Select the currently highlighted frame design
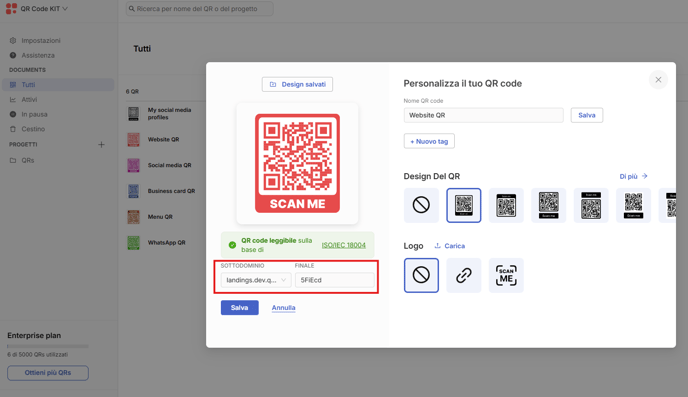The width and height of the screenshot is (688, 397). click(464, 205)
